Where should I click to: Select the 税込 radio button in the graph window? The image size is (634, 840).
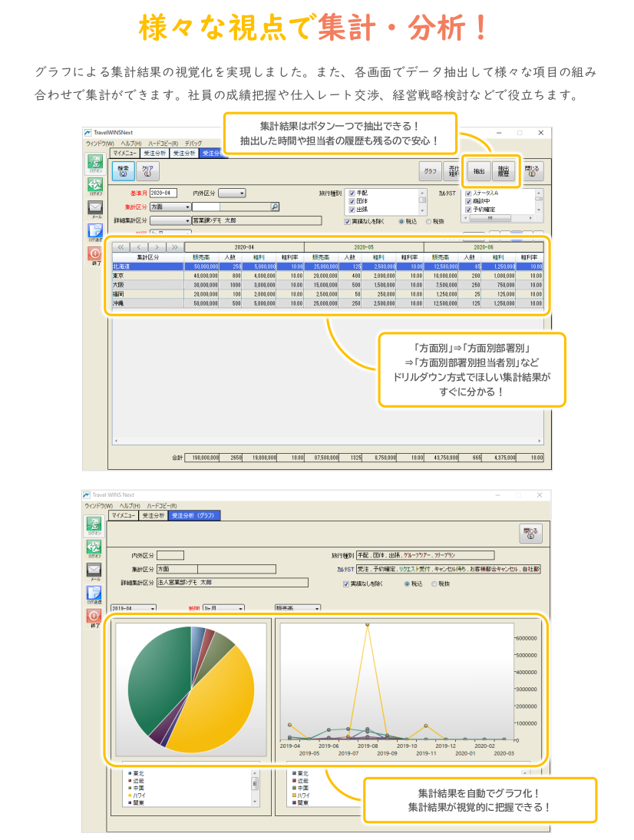408,584
